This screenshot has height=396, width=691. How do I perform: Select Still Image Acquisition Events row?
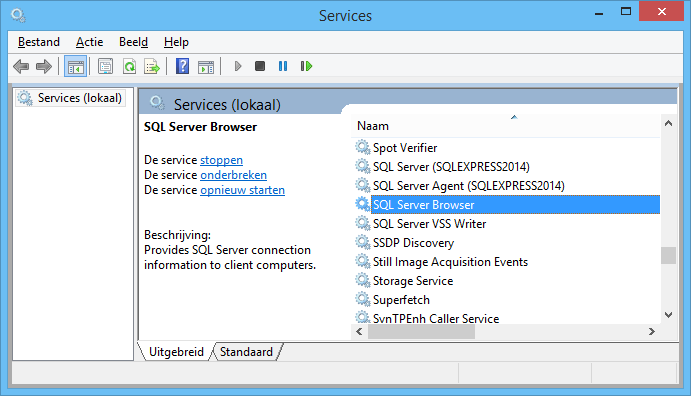pos(506,261)
